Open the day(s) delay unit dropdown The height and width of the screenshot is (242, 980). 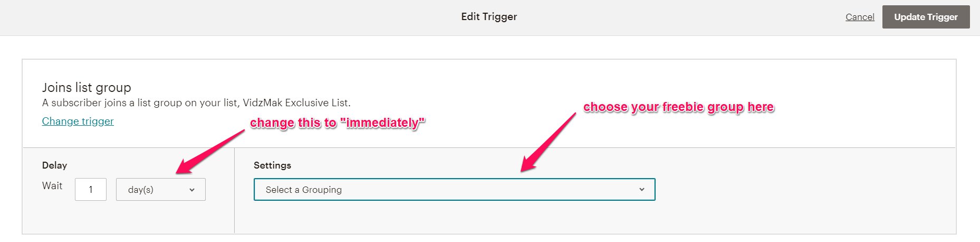[161, 190]
